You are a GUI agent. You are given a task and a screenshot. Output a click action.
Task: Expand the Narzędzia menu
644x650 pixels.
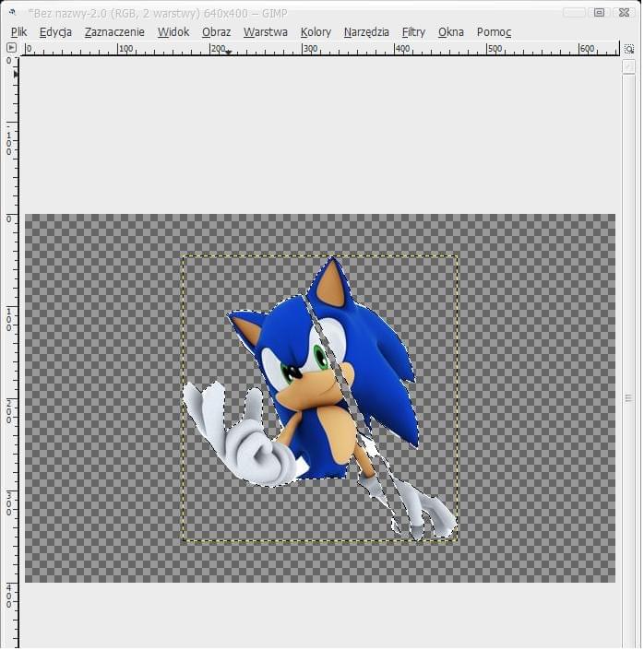[x=366, y=31]
